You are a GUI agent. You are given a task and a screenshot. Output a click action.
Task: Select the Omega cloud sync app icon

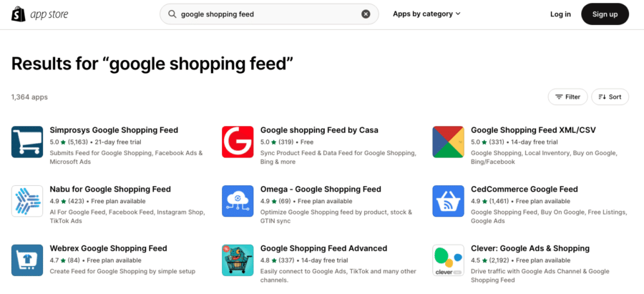tap(238, 201)
